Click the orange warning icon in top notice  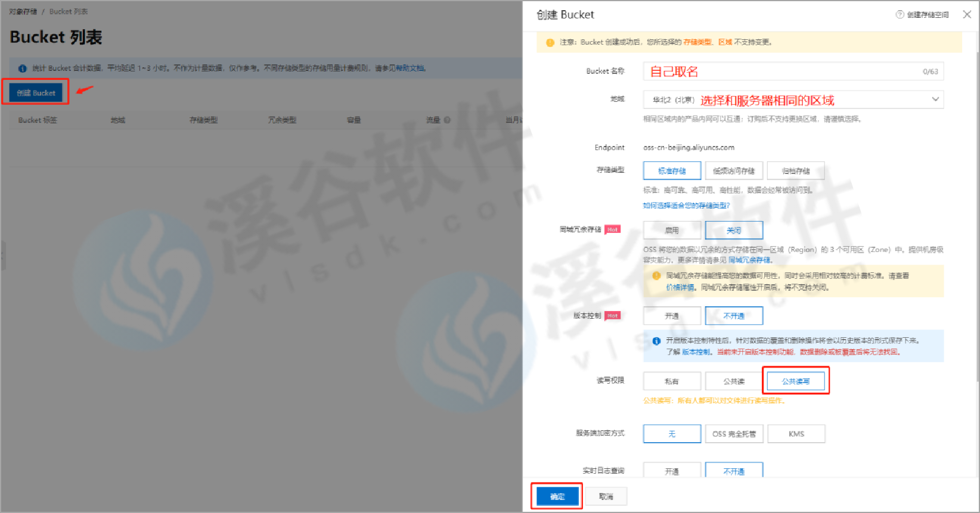pos(550,42)
